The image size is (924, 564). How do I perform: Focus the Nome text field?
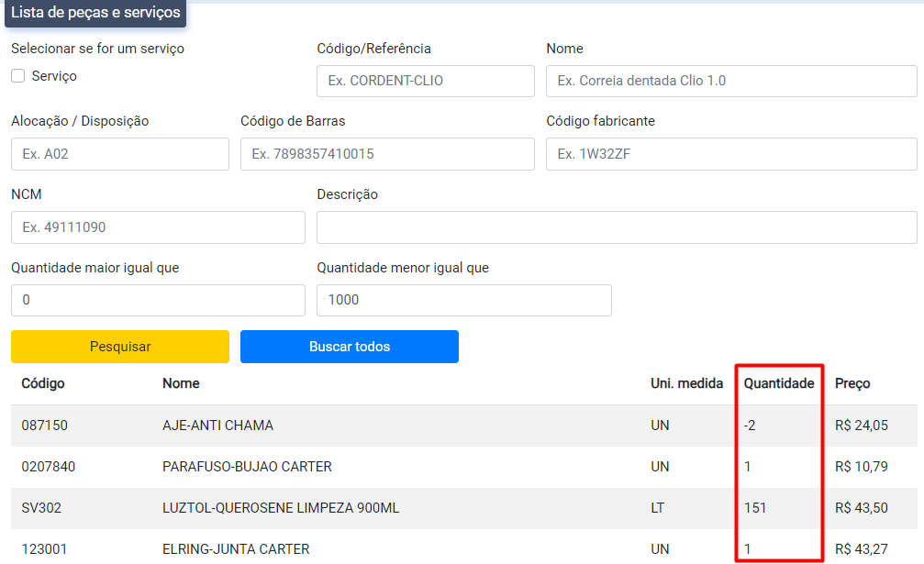coord(731,81)
